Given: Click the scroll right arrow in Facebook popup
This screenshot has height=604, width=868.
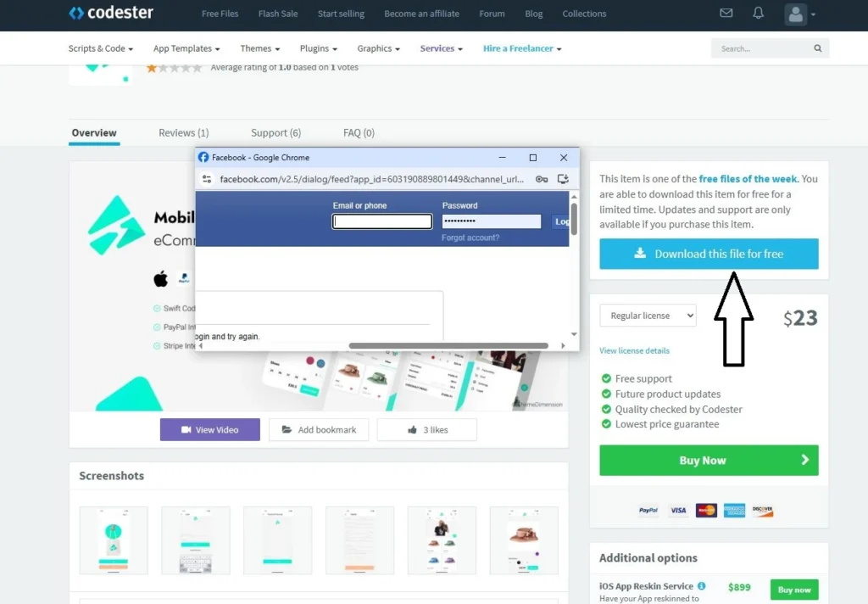Looking at the screenshot, I should click(563, 346).
